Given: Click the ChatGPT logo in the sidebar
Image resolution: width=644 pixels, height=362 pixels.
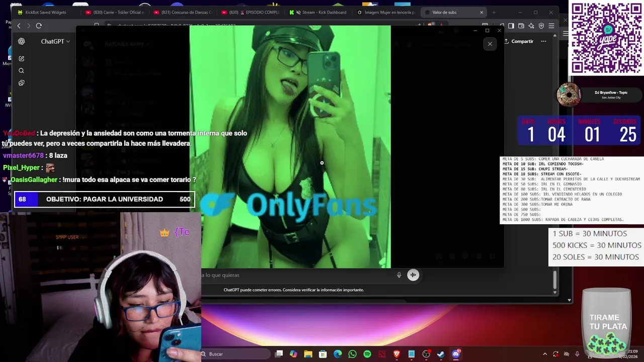Looking at the screenshot, I should click(21, 41).
